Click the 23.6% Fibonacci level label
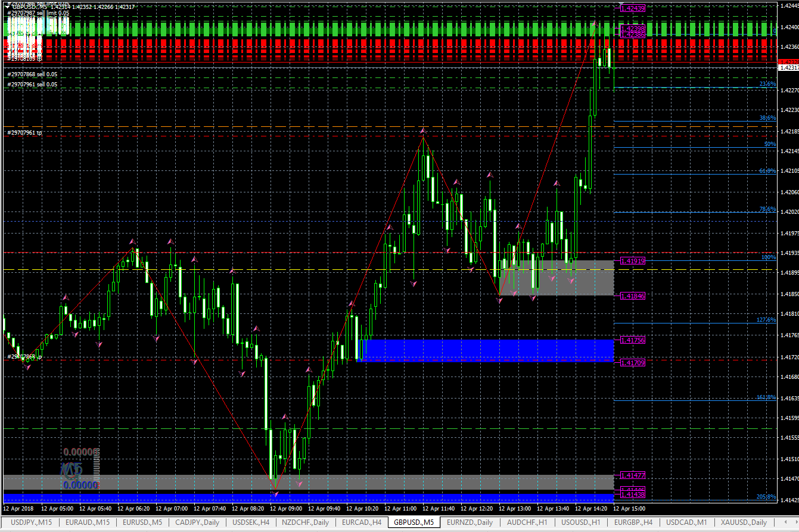 click(x=767, y=85)
